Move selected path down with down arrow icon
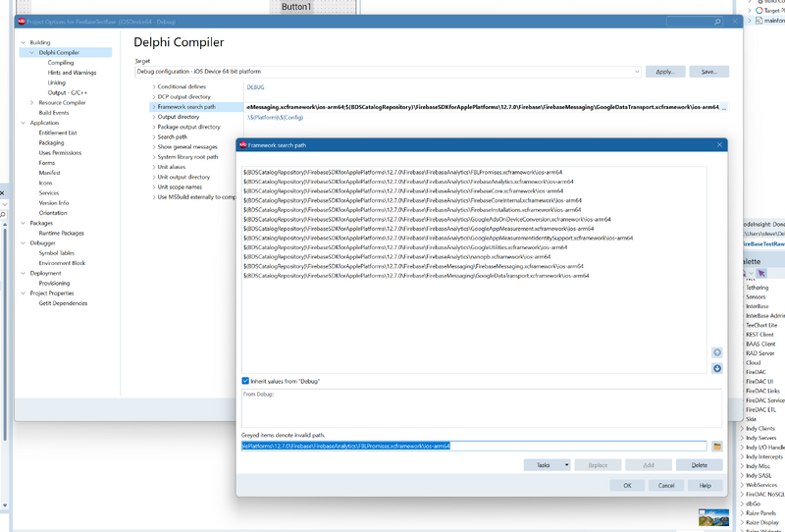This screenshot has width=785, height=532. tap(717, 368)
